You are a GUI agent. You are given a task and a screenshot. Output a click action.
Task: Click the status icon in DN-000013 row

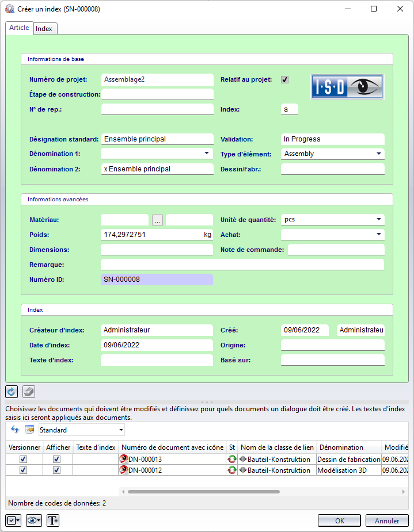[231, 459]
